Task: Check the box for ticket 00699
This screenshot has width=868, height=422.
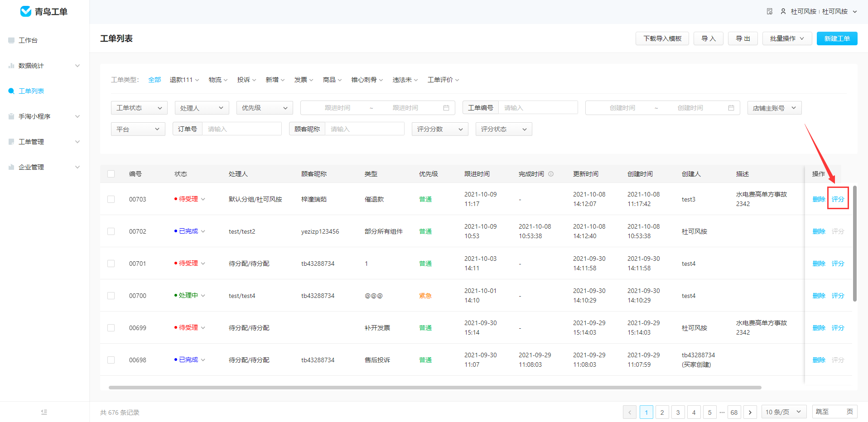Action: (111, 328)
